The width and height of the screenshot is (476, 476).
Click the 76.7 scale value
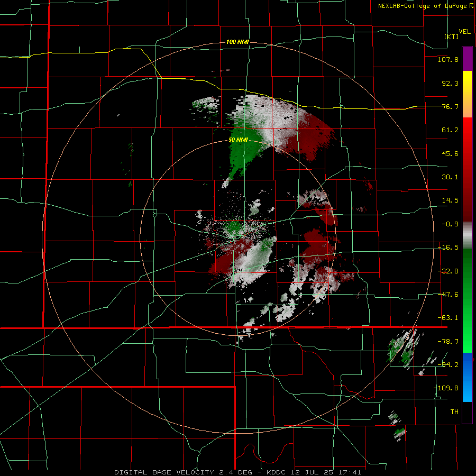[x=450, y=106]
